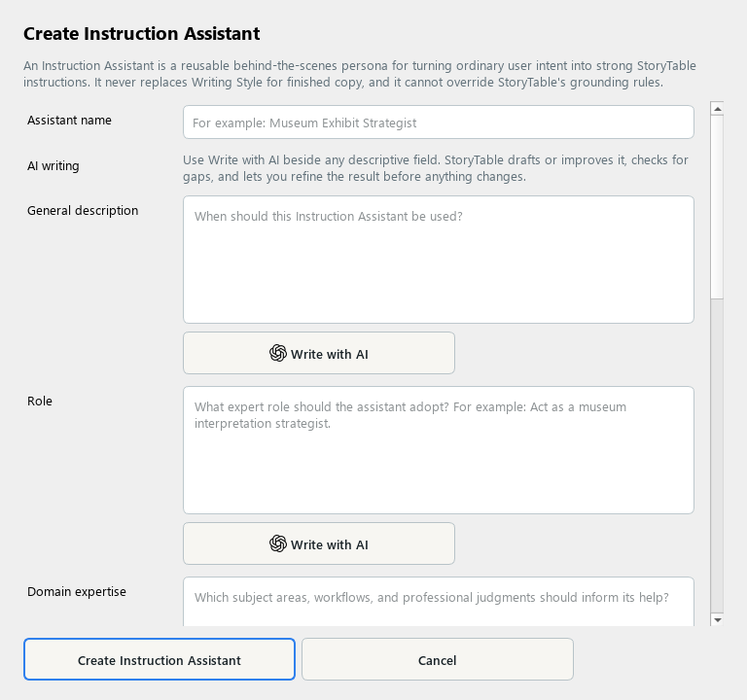Click Write with AI under General description
Image resolution: width=747 pixels, height=700 pixels.
(319, 353)
